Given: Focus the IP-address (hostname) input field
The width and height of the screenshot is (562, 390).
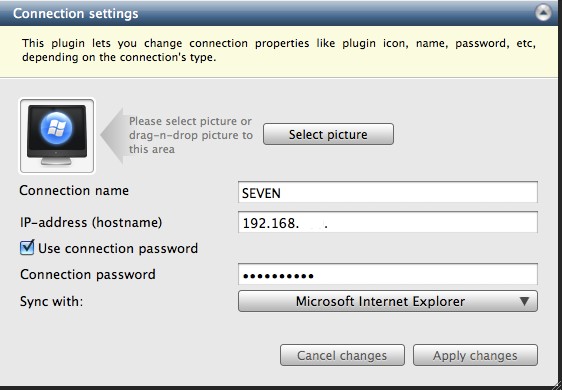Looking at the screenshot, I should pyautogui.click(x=388, y=222).
